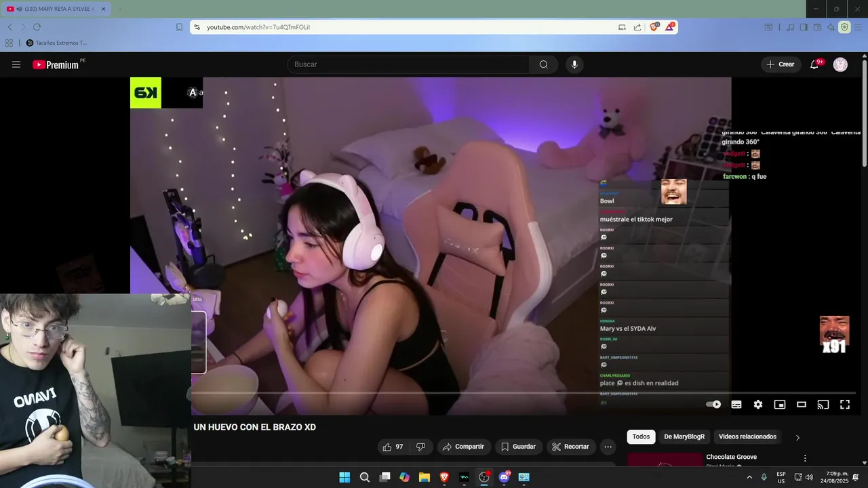Viewport: 868px width, 488px height.
Task: Open Discord from the taskbar
Action: click(504, 477)
